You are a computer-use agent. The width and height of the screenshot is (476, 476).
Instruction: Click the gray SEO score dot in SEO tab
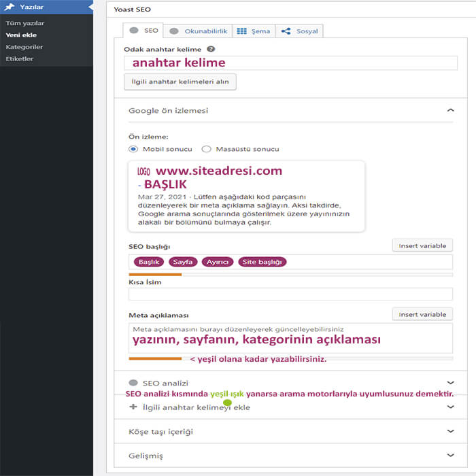click(134, 31)
